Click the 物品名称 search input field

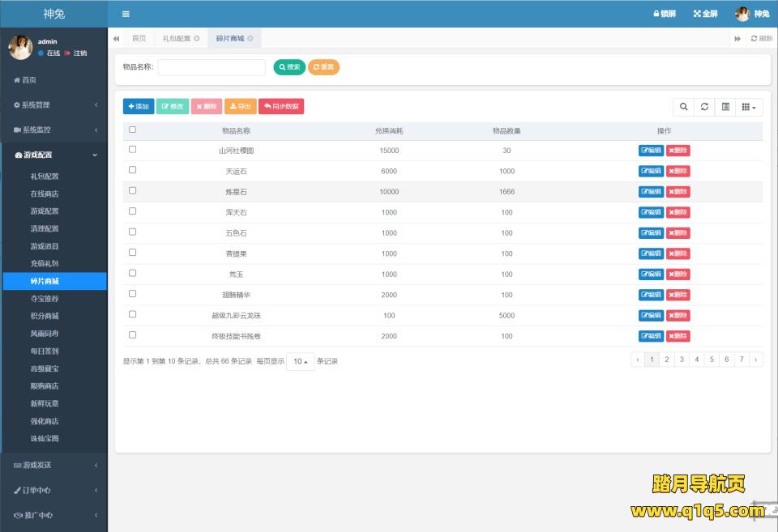212,67
